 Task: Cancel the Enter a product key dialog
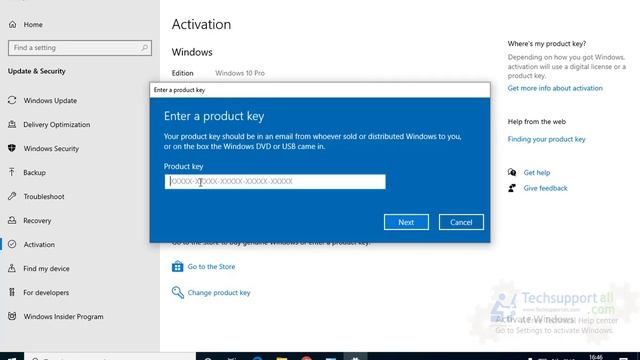(x=461, y=222)
